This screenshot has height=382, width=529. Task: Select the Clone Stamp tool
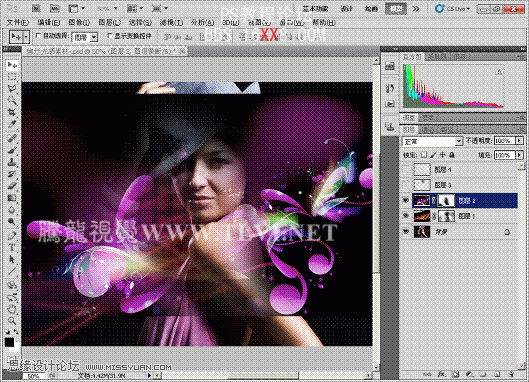click(12, 162)
